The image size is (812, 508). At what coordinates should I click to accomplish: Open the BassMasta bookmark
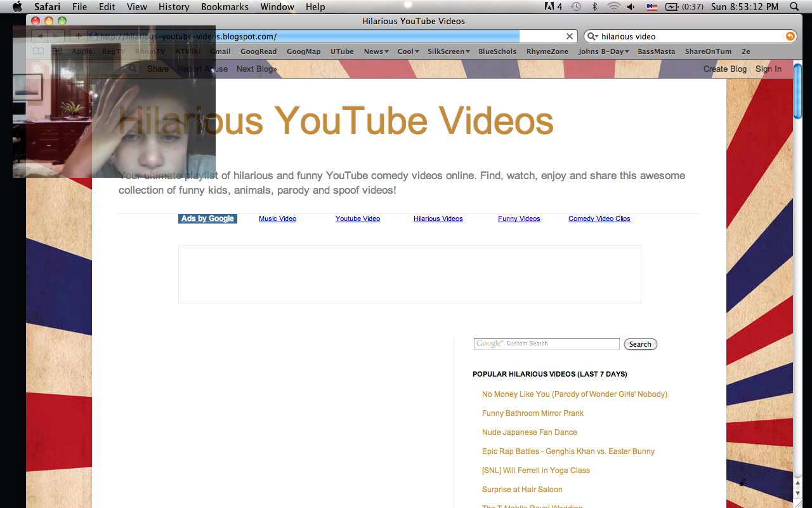coord(657,51)
